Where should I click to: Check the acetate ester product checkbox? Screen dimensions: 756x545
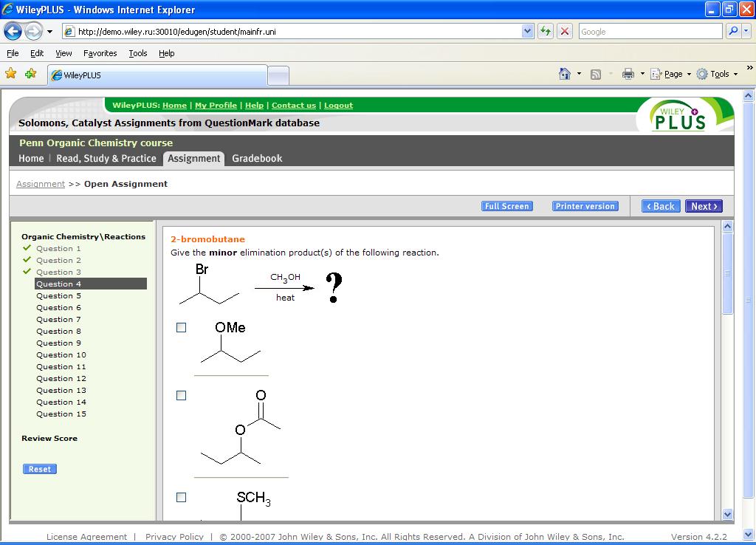pyautogui.click(x=182, y=396)
